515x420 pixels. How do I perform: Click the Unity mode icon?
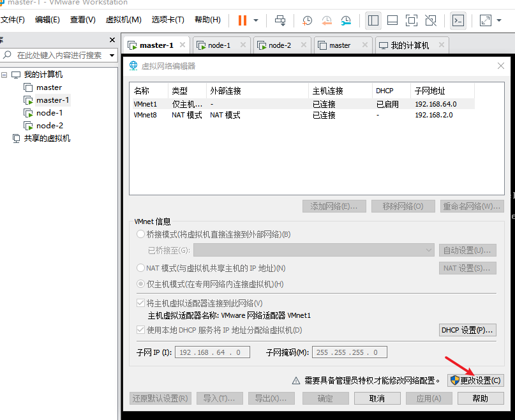point(431,20)
